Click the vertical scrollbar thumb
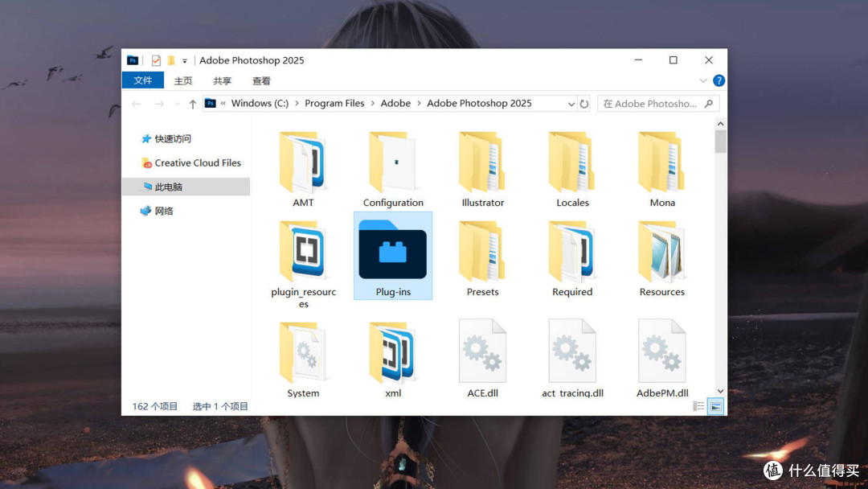868x489 pixels. (x=720, y=142)
